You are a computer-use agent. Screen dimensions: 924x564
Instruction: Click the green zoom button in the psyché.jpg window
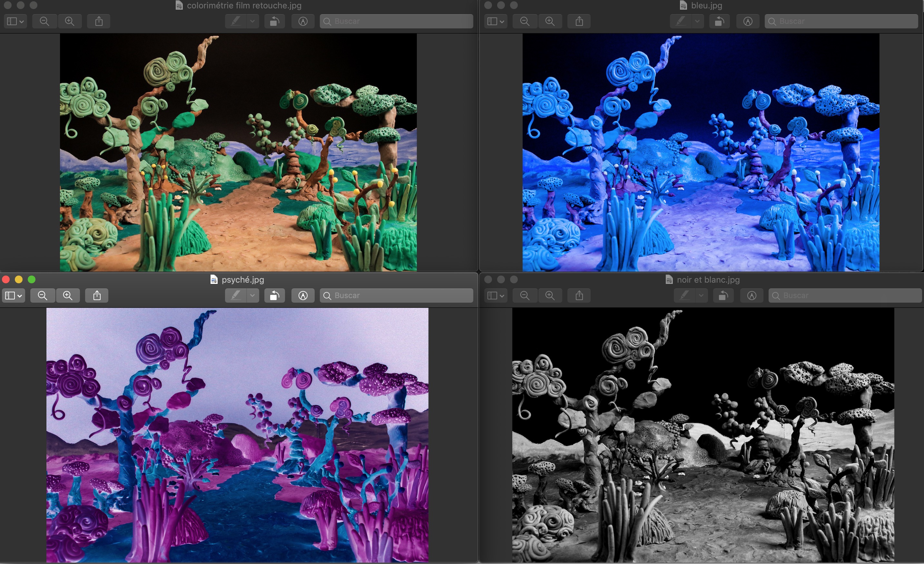point(32,279)
